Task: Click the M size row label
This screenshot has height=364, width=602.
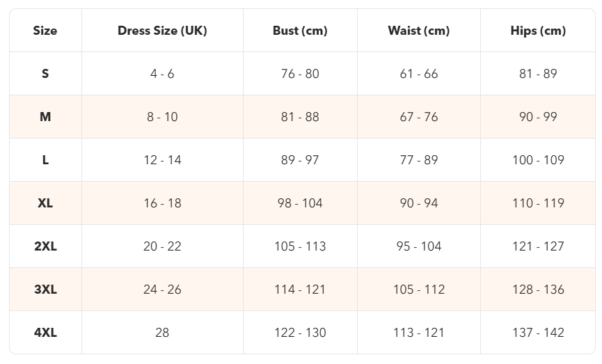Action: [45, 117]
